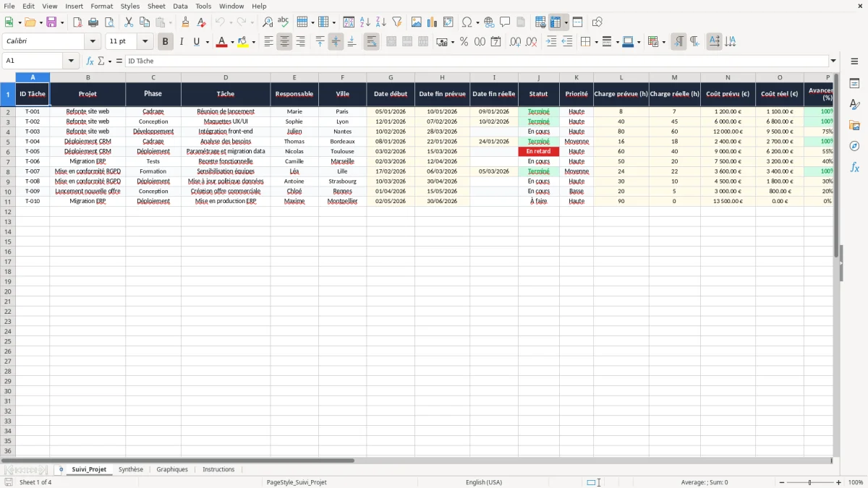Open font color dropdown arrow

231,42
